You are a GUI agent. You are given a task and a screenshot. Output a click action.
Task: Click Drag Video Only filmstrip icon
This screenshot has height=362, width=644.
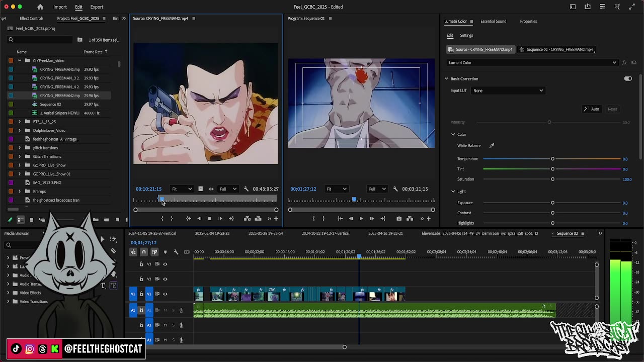click(200, 189)
